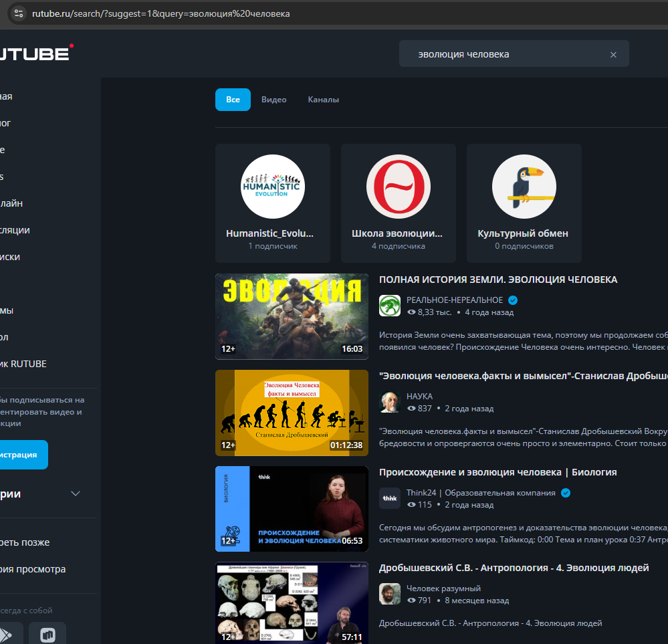This screenshot has width=668, height=644.
Task: Click the 'Культурный обмен' channel name
Action: coord(523,233)
